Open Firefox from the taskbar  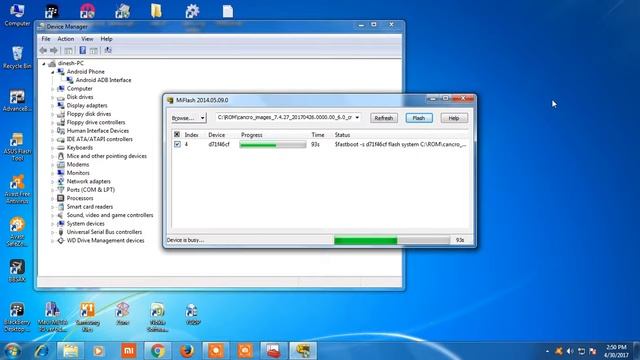187,351
